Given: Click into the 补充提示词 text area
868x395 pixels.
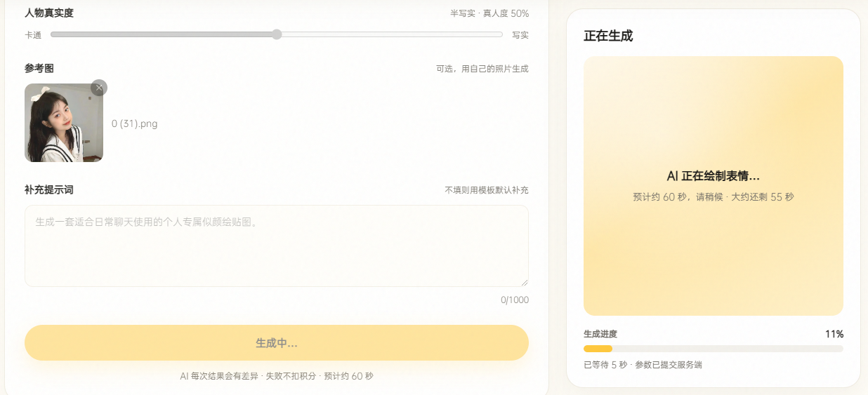Looking at the screenshot, I should pos(277,246).
